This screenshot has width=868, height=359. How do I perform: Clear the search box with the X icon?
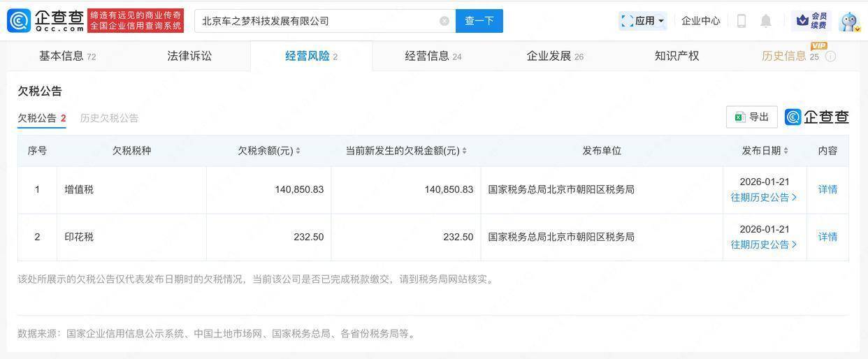coord(444,21)
